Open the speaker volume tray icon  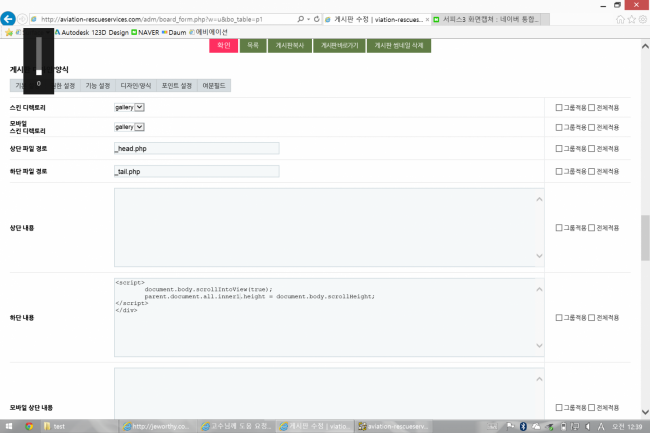click(x=587, y=426)
